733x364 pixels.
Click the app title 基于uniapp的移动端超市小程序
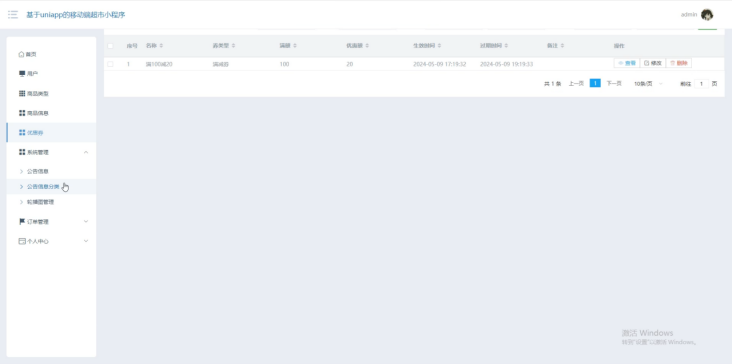(x=76, y=14)
